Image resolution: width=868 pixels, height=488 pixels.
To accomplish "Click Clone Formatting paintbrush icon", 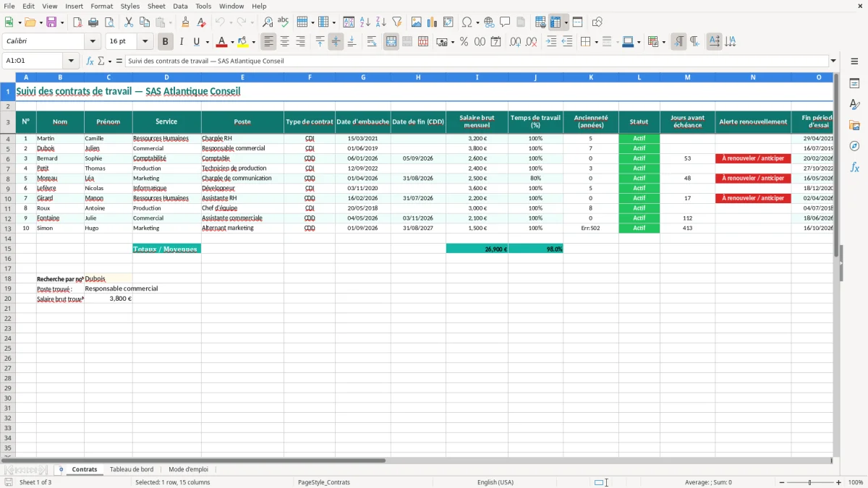I will coord(185,22).
